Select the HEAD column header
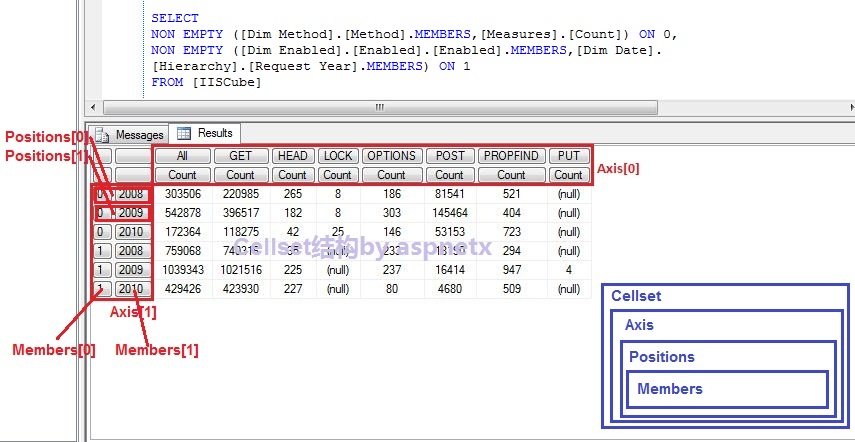The height and width of the screenshot is (442, 855). [x=293, y=156]
